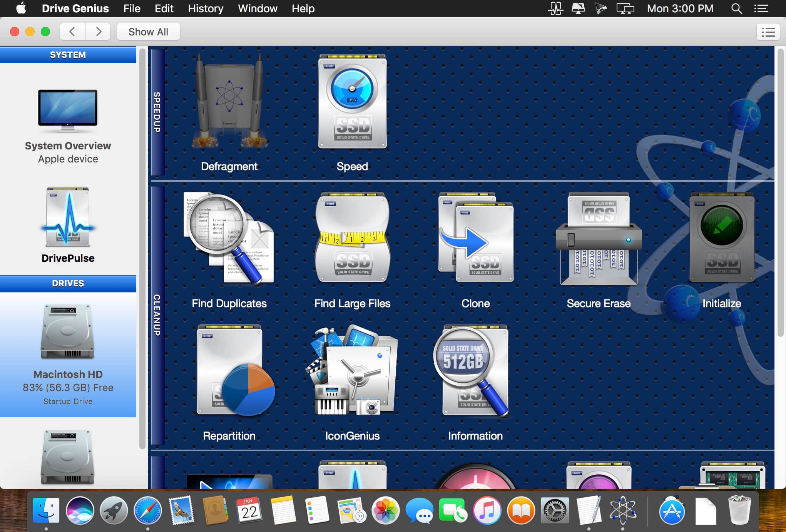Go forward with the right chevron button

[x=98, y=32]
